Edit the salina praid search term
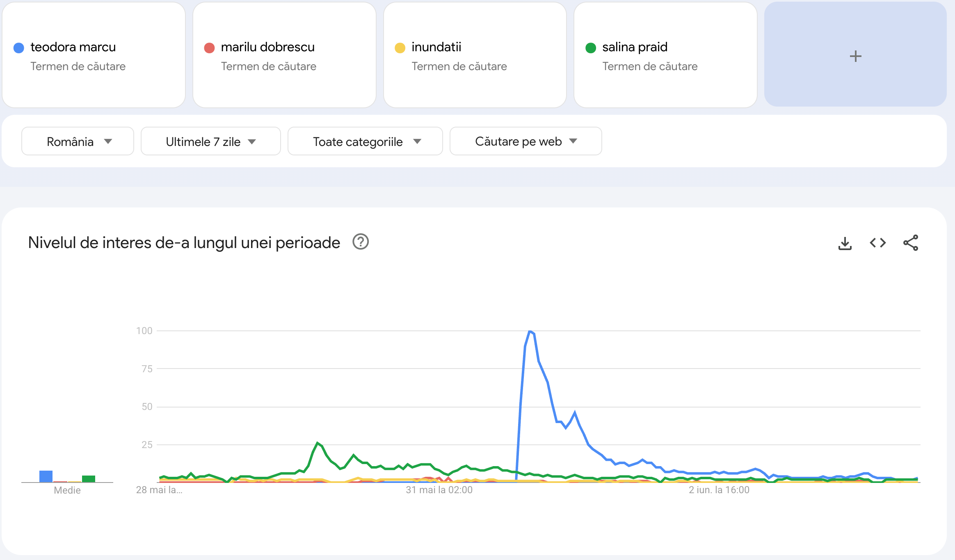955x560 pixels. click(665, 55)
